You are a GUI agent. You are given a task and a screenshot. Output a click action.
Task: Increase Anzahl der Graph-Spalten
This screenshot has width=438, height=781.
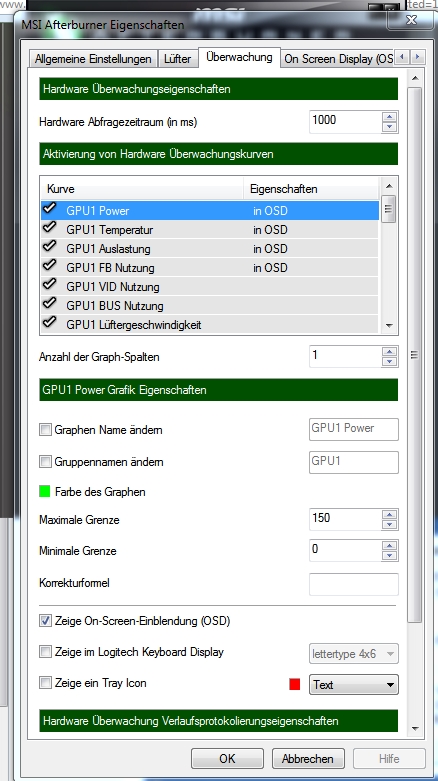[390, 352]
